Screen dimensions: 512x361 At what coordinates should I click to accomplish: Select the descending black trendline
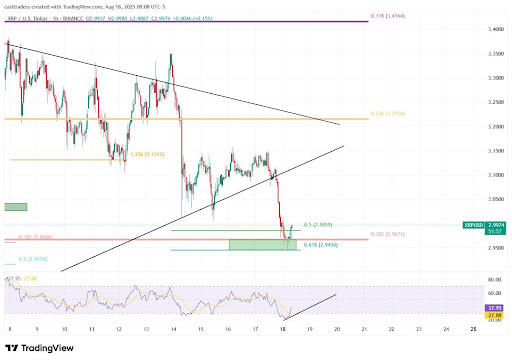172,84
